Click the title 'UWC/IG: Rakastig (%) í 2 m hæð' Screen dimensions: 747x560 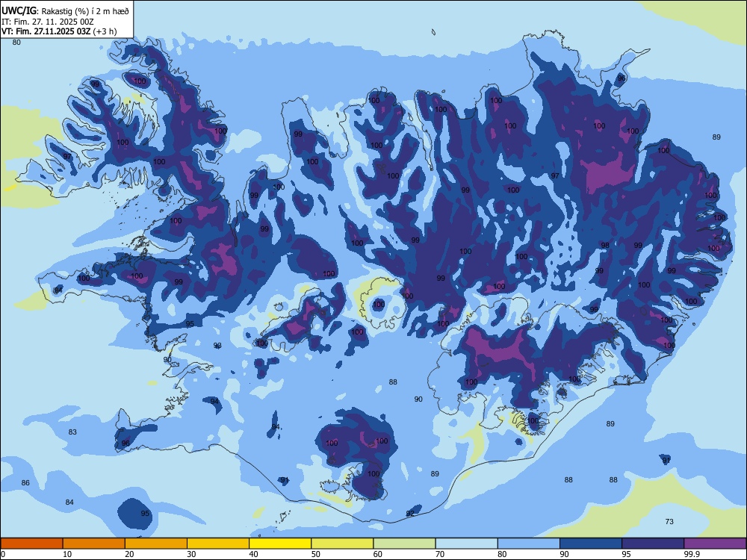click(x=65, y=11)
